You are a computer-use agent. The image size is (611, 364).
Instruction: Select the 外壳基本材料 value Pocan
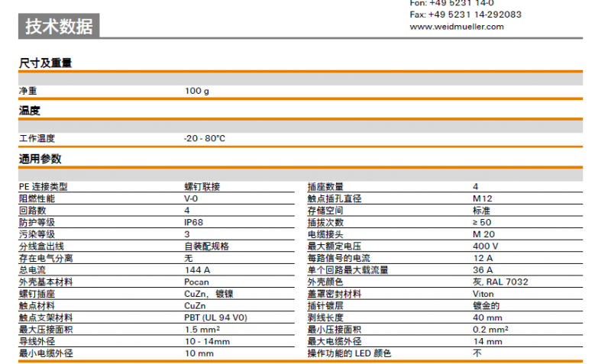point(196,282)
